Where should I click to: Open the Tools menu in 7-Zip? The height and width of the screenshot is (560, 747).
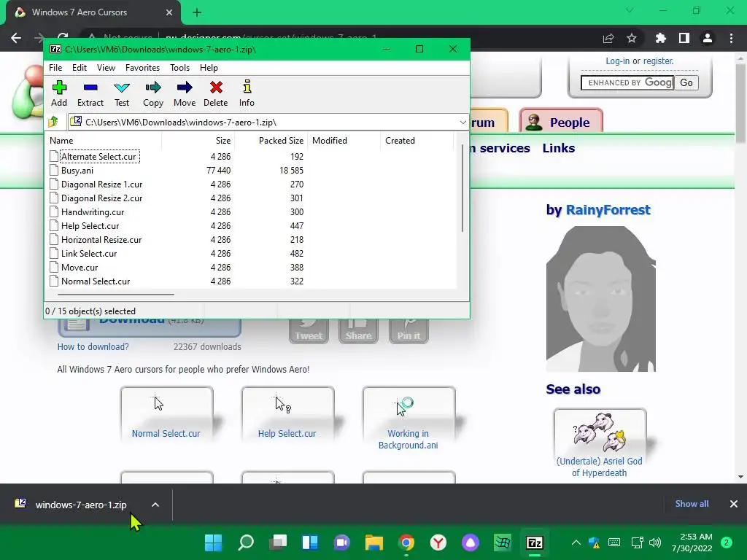179,68
